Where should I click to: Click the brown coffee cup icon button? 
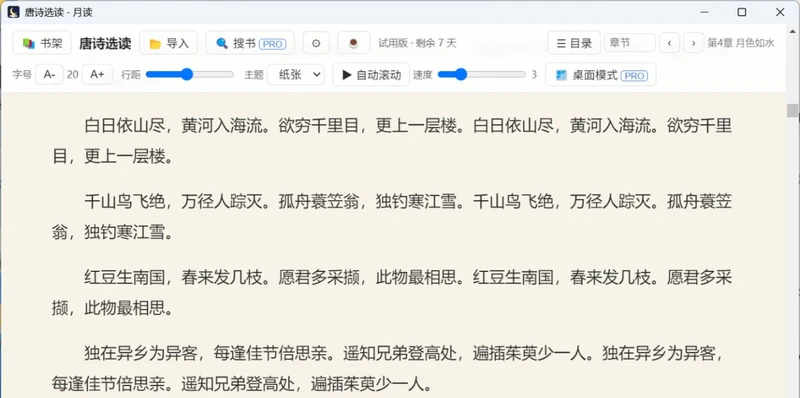coord(353,43)
